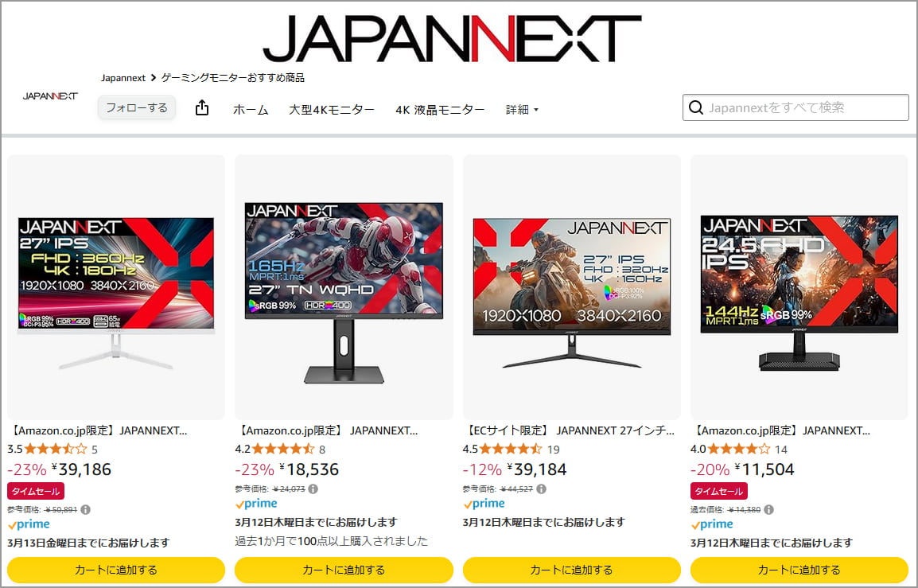The height and width of the screenshot is (588, 918).
Task: Open the 24.5 FHD IPS monitor thumbnail
Action: point(799,287)
